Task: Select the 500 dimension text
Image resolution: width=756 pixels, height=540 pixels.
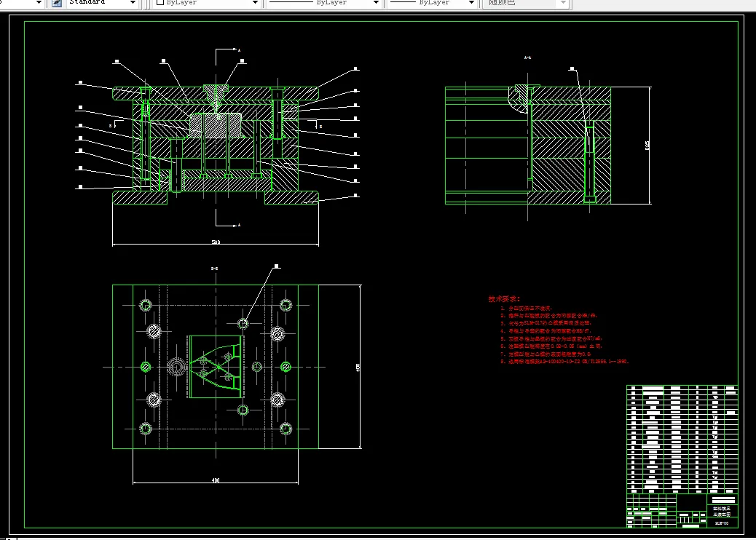Action: pyautogui.click(x=216, y=242)
